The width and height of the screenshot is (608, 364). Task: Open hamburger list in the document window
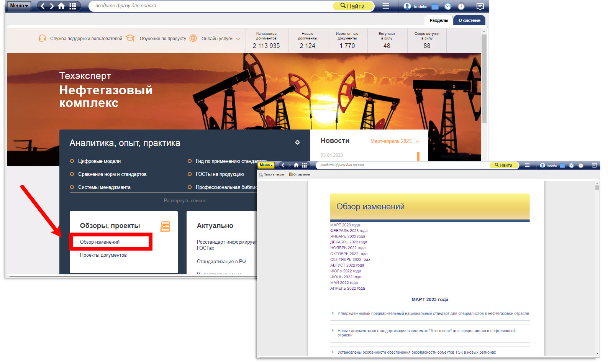[527, 165]
